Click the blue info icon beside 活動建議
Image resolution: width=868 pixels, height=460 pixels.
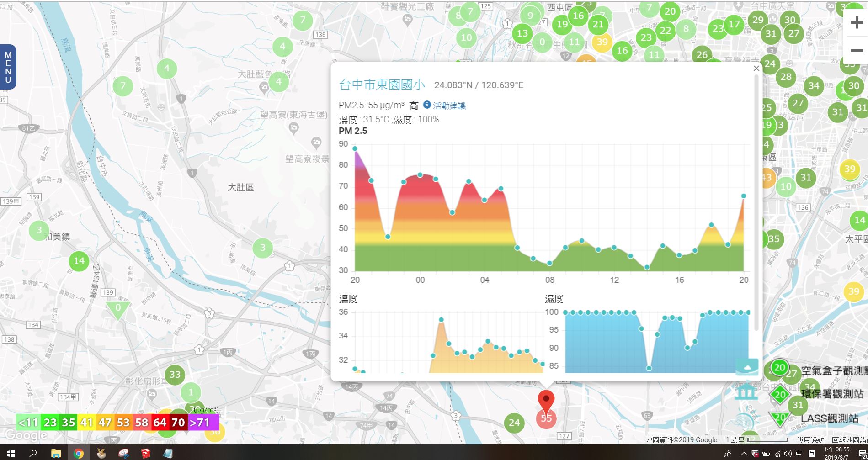point(427,105)
